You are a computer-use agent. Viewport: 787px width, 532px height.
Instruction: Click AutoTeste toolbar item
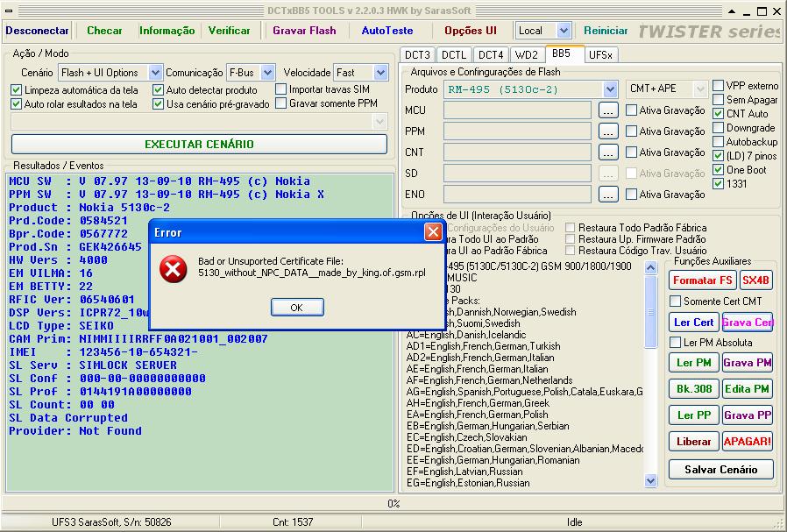(x=387, y=31)
